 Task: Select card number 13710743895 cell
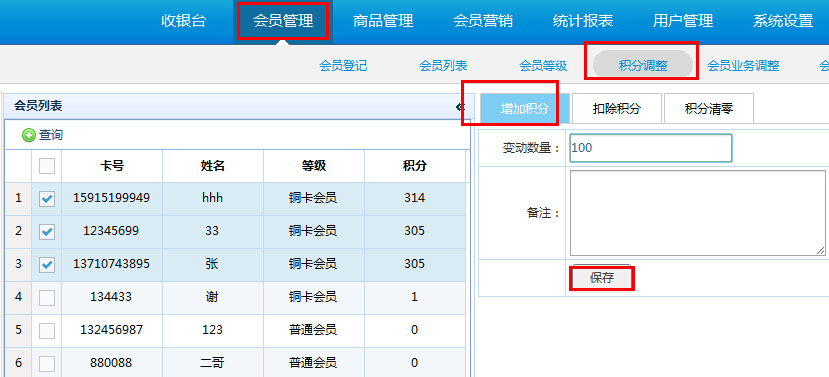click(112, 264)
